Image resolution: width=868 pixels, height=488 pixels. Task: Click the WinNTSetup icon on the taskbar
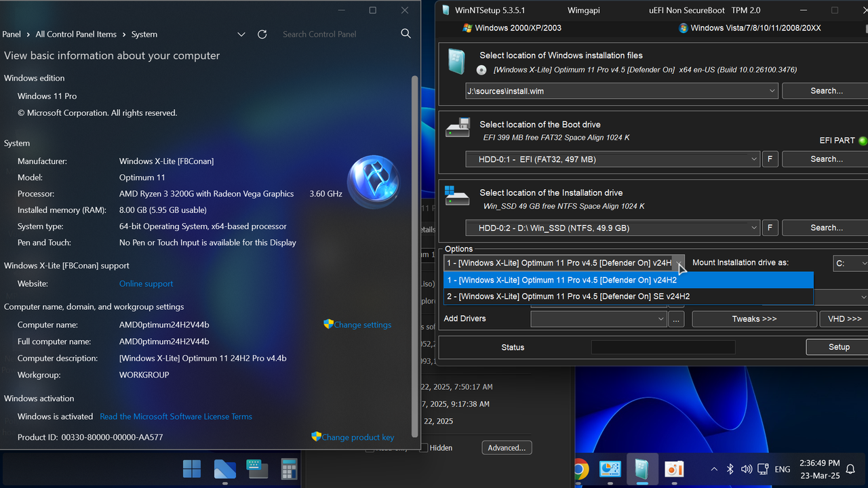coord(642,469)
